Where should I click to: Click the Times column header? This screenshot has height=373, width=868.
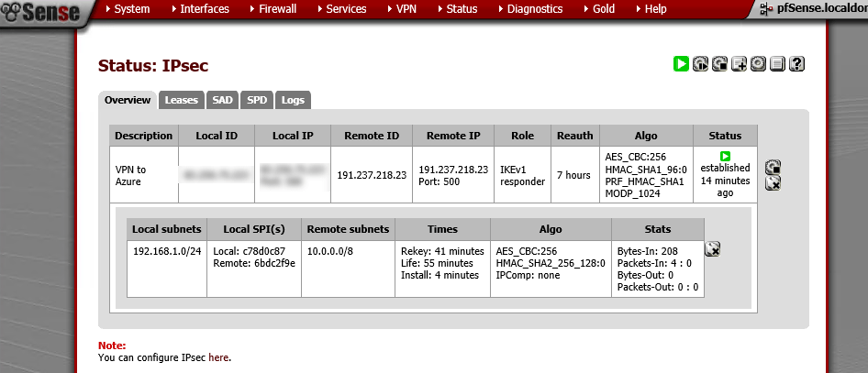442,229
